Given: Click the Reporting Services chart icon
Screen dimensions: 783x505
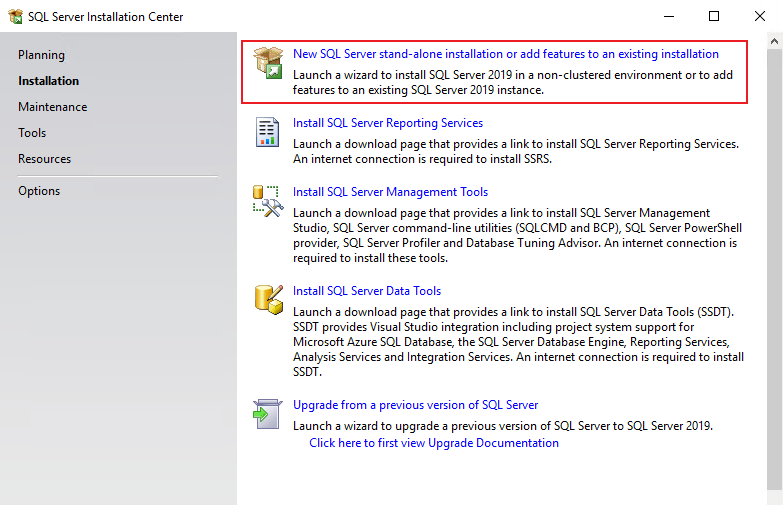Looking at the screenshot, I should [267, 132].
